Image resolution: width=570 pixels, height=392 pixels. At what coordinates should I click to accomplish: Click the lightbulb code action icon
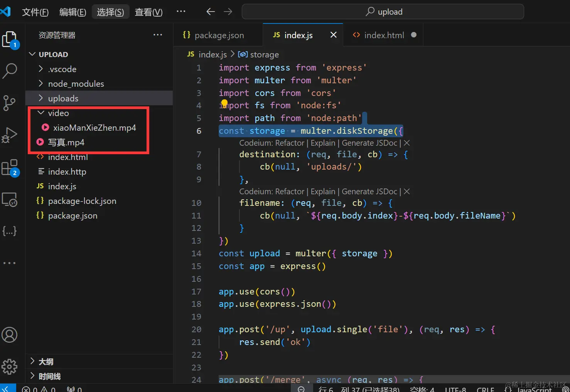(x=224, y=103)
